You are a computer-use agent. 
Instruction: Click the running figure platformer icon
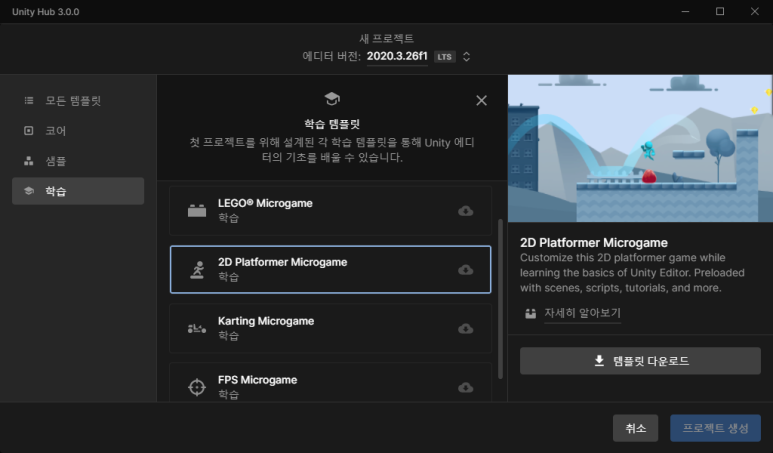197,270
